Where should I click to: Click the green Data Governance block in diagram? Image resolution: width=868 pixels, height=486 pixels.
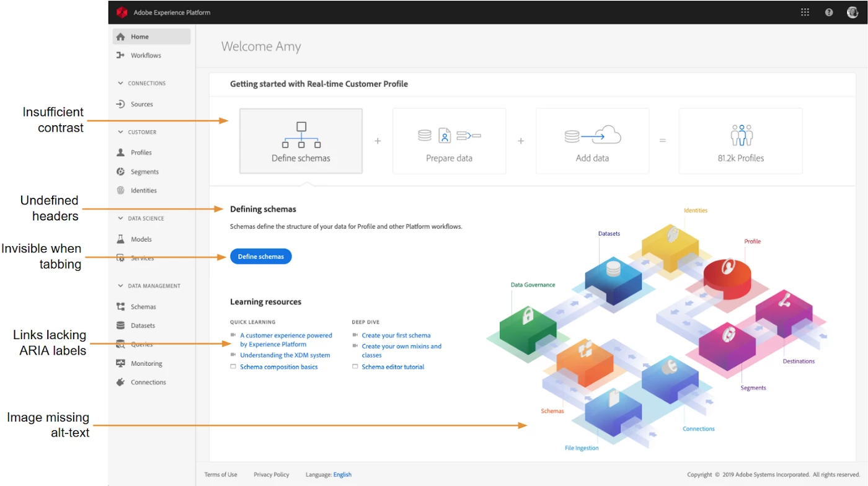tap(528, 329)
